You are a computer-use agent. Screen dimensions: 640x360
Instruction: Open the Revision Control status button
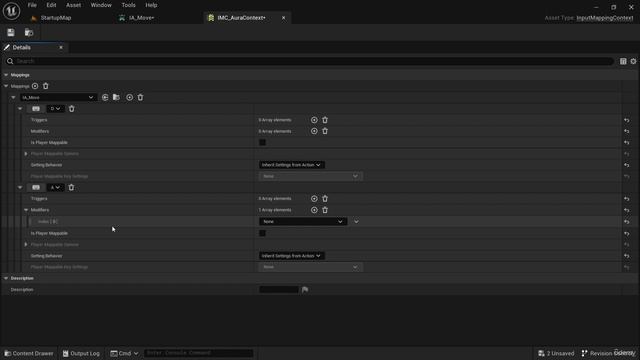(608, 353)
